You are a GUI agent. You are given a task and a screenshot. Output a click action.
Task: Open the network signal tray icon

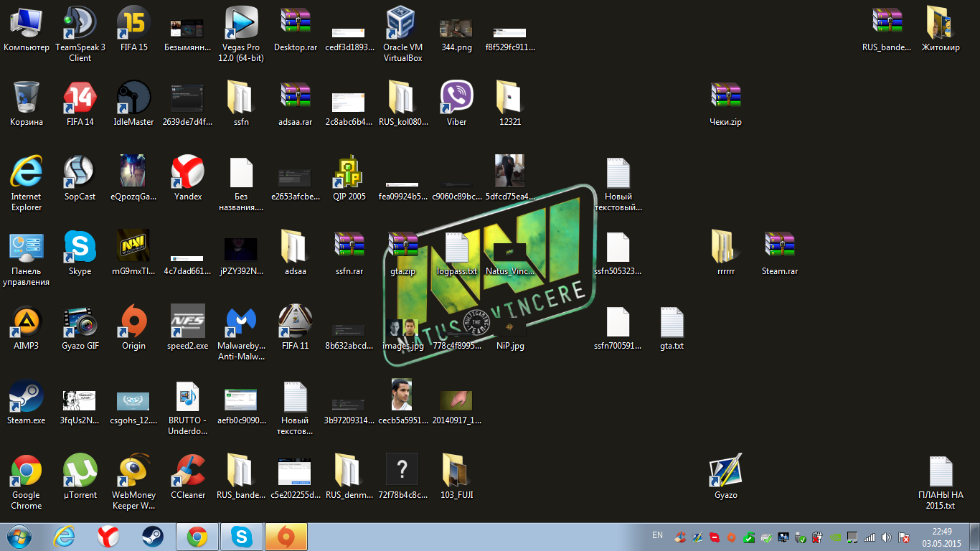tap(870, 537)
